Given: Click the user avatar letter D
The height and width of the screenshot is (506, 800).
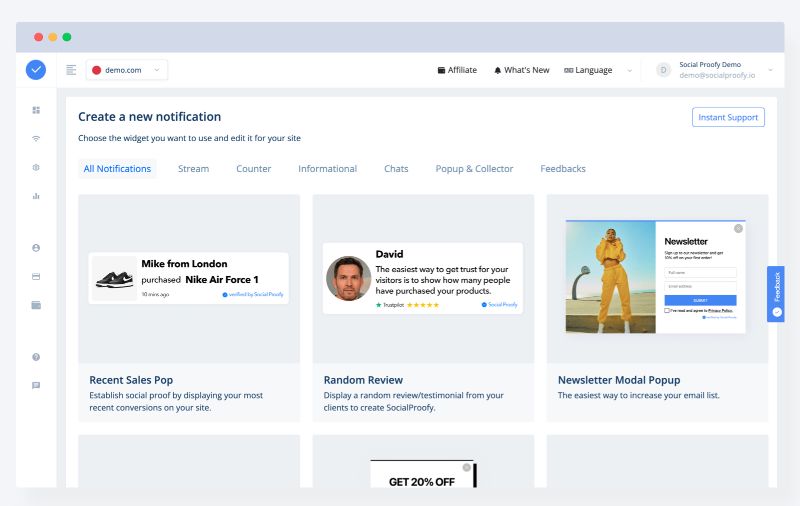Looking at the screenshot, I should 663,70.
